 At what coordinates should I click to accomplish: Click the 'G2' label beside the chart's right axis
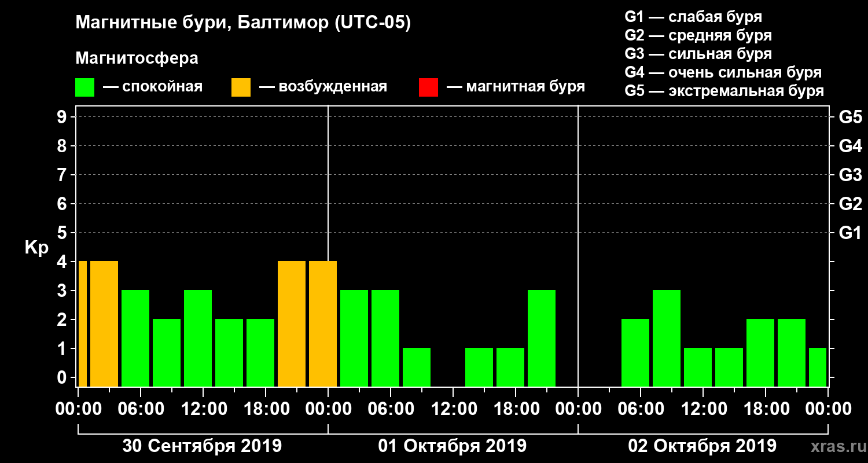click(850, 204)
